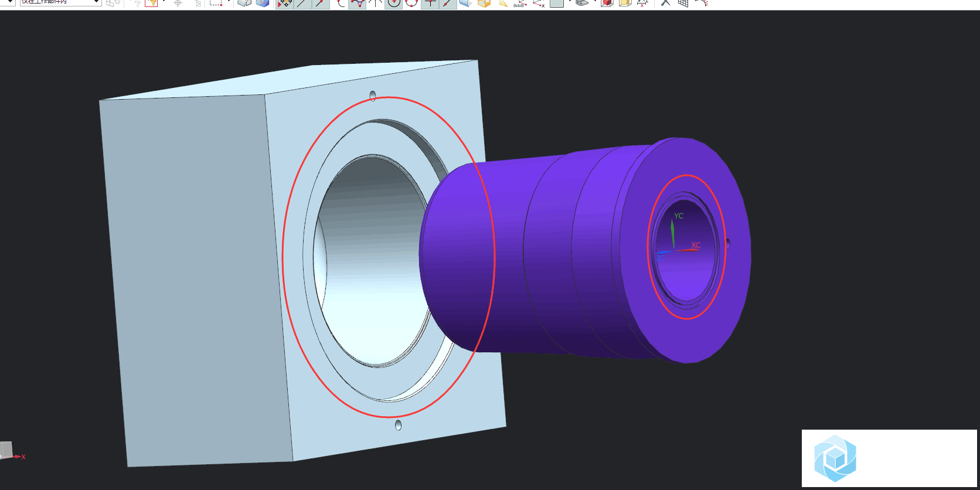The height and width of the screenshot is (490, 980).
Task: Click the blue shaded box icon
Action: tap(263, 3)
